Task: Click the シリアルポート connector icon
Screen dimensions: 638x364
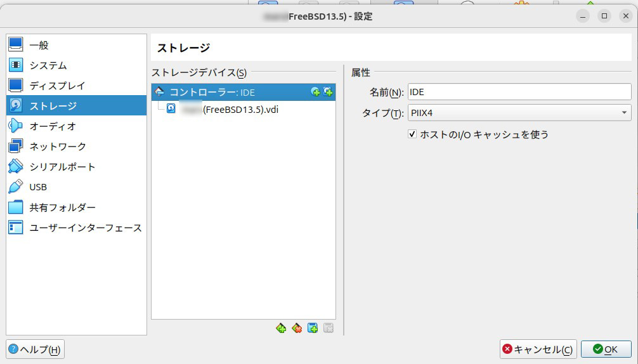Action: tap(16, 166)
